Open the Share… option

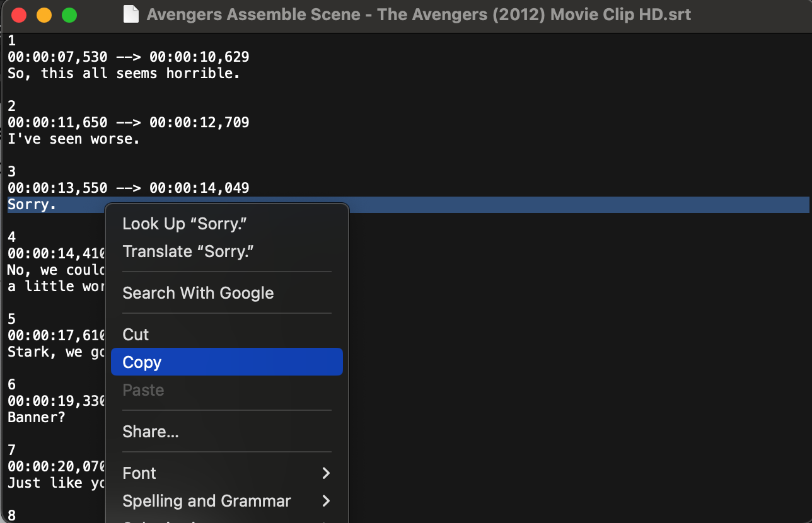pos(151,432)
